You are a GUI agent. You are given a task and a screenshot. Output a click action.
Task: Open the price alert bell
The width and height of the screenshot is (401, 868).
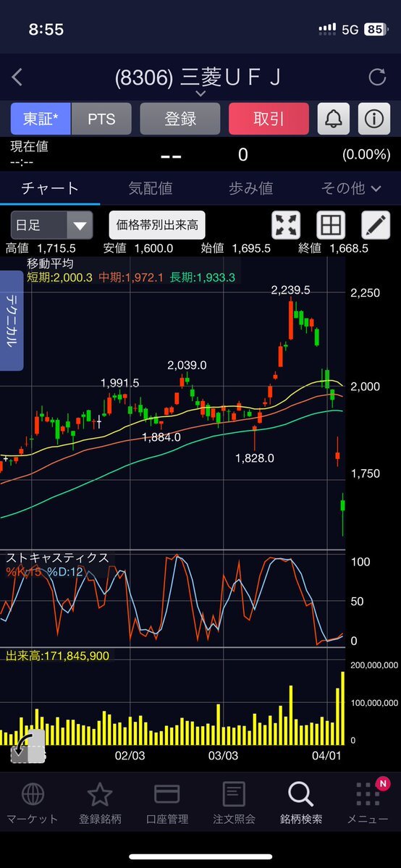pyautogui.click(x=334, y=119)
